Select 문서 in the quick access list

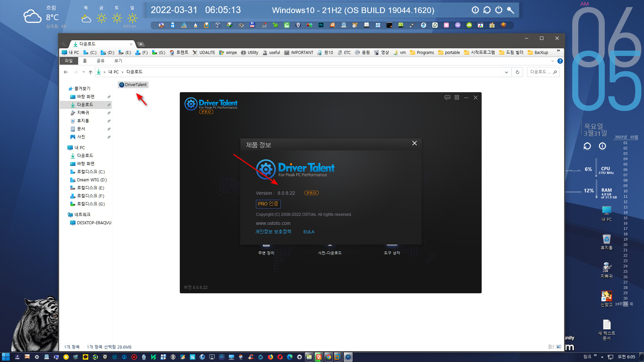pos(81,129)
